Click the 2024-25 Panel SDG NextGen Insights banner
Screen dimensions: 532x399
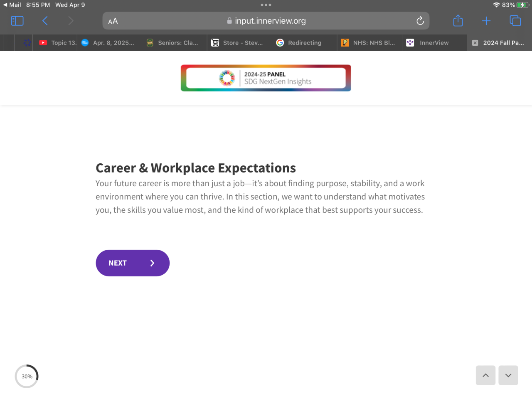[266, 78]
